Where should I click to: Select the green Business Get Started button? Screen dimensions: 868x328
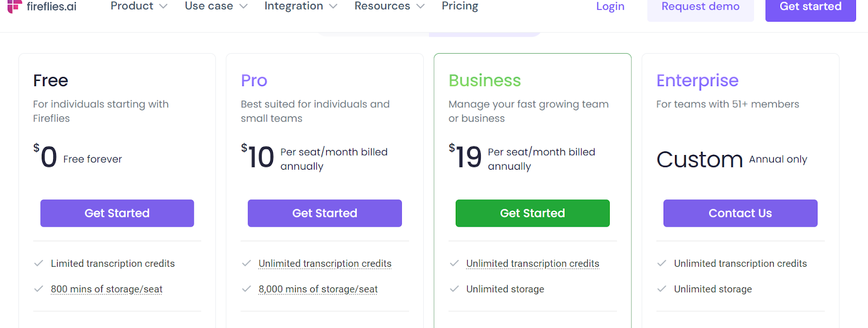pos(532,213)
